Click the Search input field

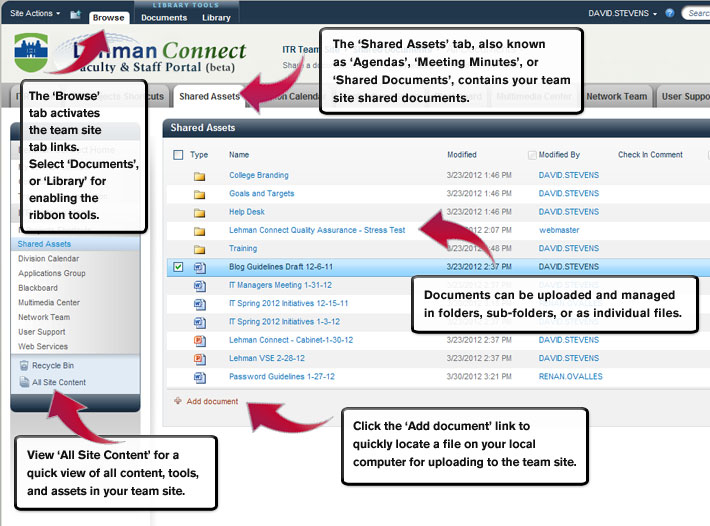point(696,13)
